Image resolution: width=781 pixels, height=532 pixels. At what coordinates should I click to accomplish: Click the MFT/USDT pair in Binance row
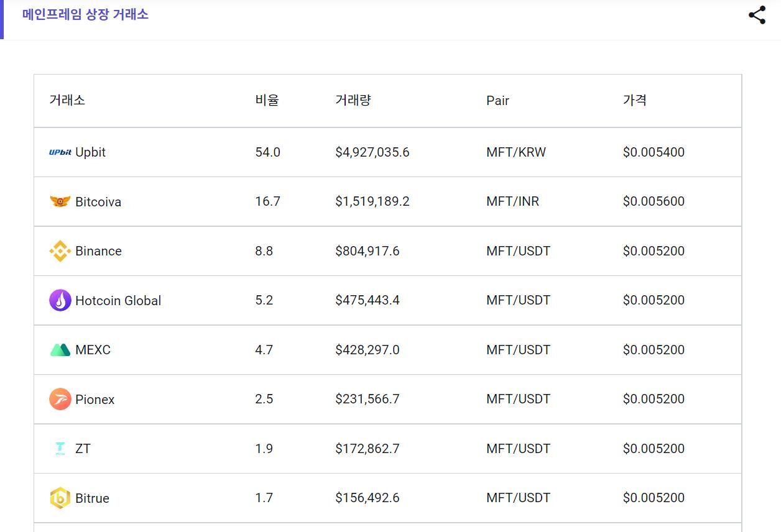coord(519,251)
